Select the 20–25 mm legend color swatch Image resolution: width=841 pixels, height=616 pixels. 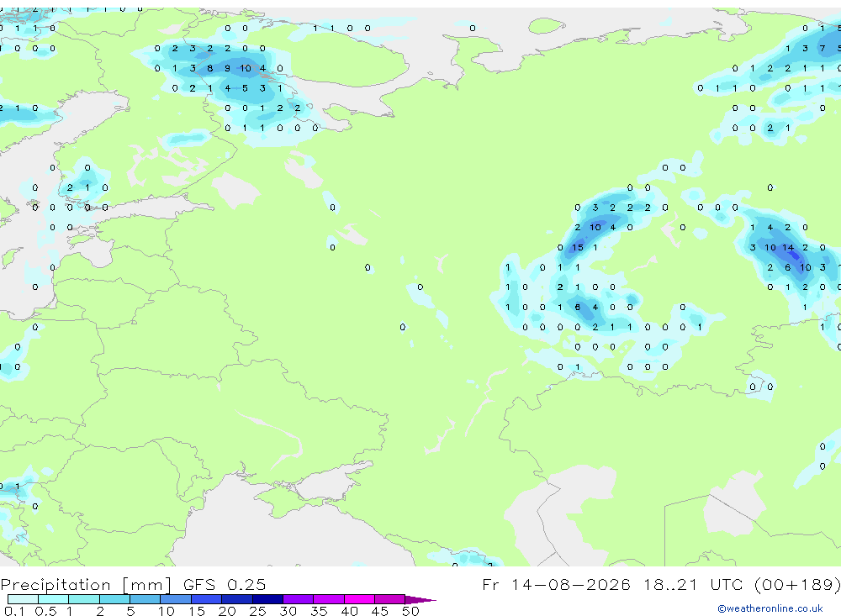click(x=237, y=599)
